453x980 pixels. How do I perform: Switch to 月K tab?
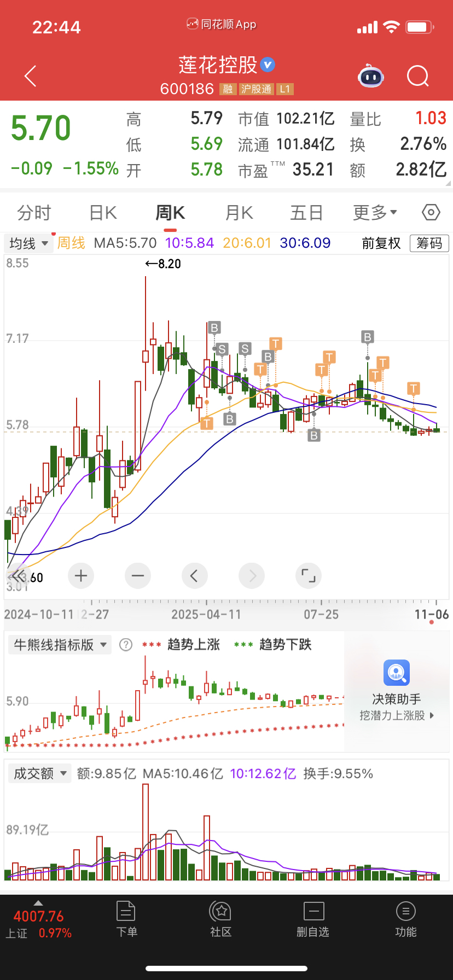click(x=239, y=212)
